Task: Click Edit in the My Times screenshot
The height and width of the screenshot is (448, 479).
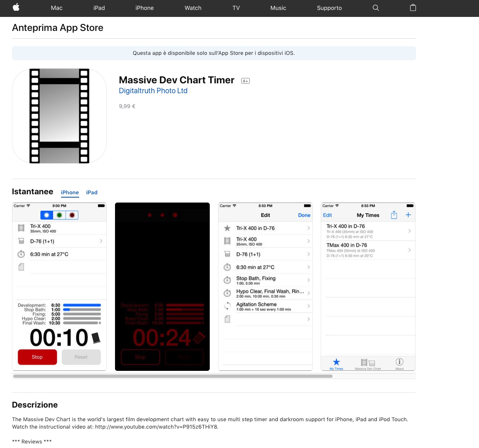Action: (x=327, y=215)
